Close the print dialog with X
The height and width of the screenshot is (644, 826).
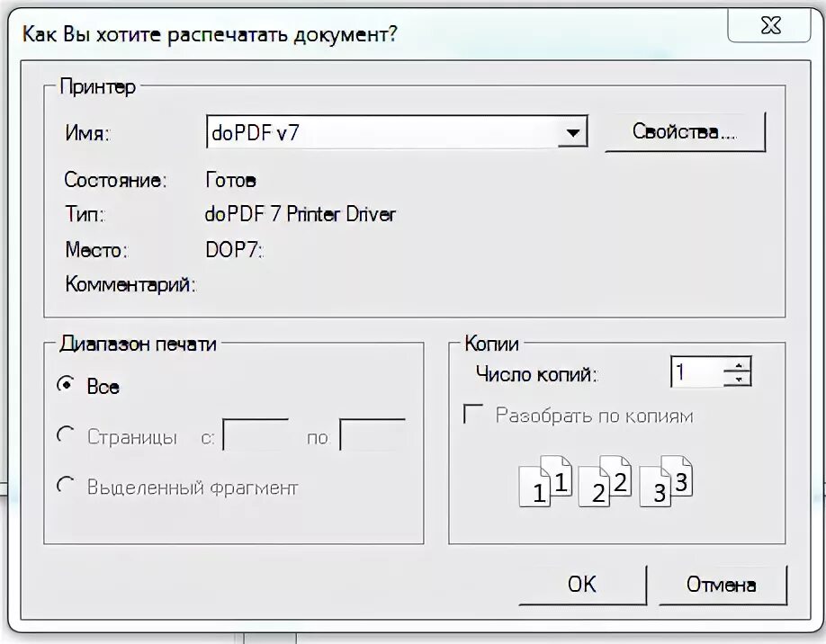(769, 25)
